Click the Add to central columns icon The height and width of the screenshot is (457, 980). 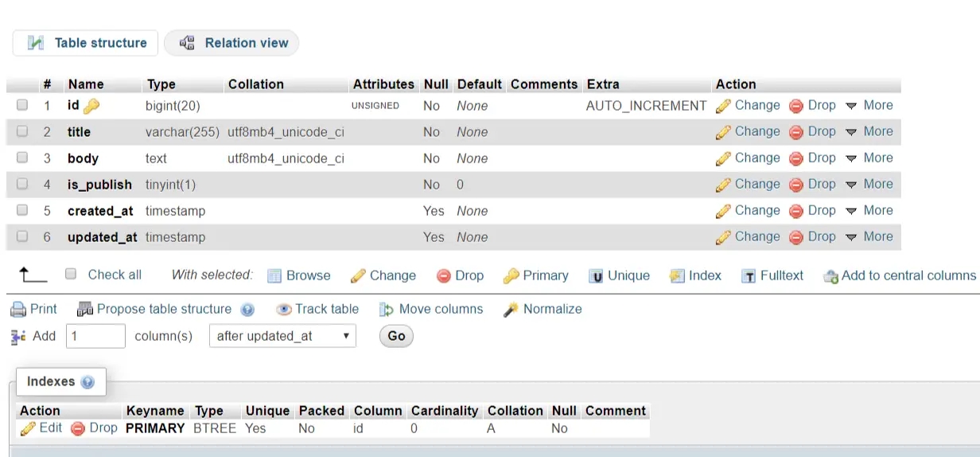[830, 276]
